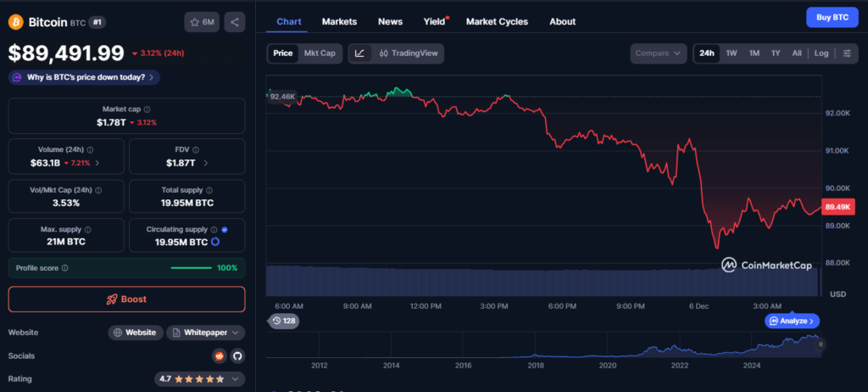Viewport: 868px width, 392px height.
Task: Click the 128 history events badge
Action: (283, 321)
